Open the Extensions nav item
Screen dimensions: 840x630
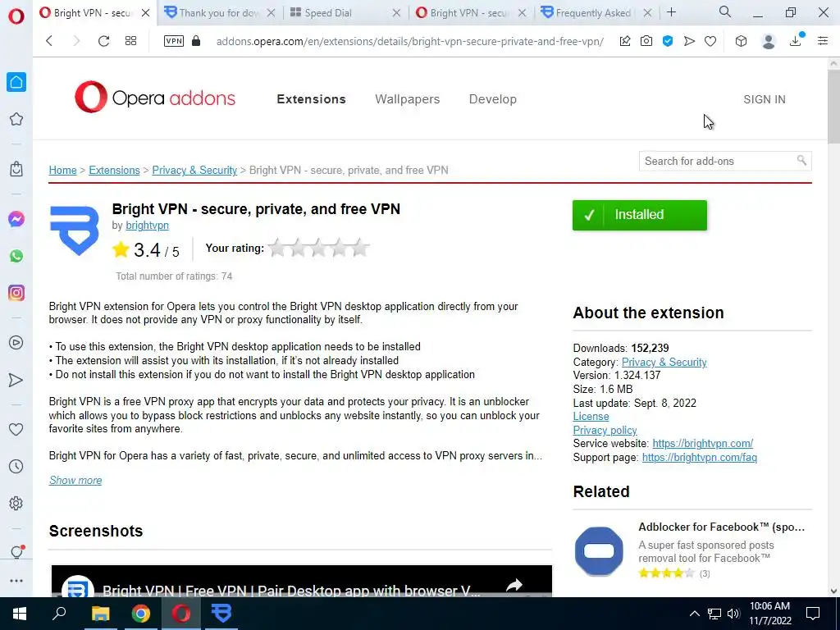click(x=311, y=99)
